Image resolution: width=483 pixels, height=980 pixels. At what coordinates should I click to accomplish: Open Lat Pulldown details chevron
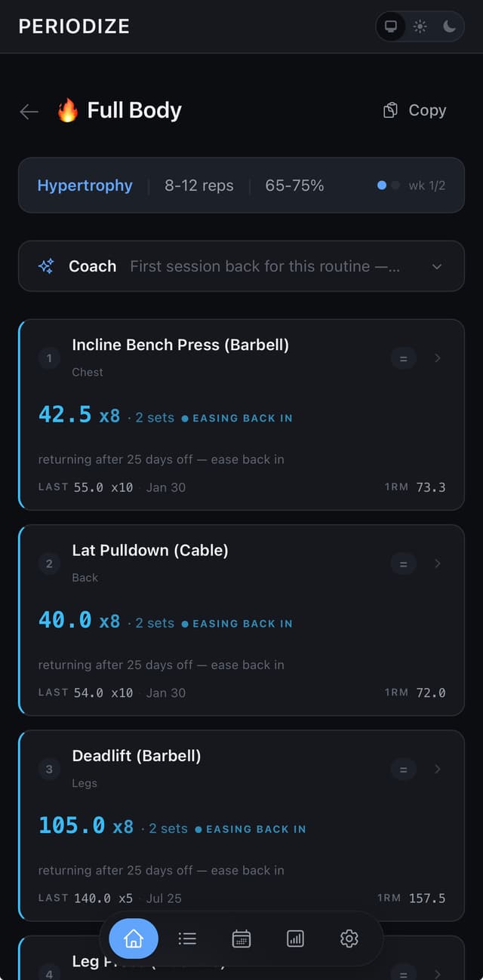coord(438,564)
